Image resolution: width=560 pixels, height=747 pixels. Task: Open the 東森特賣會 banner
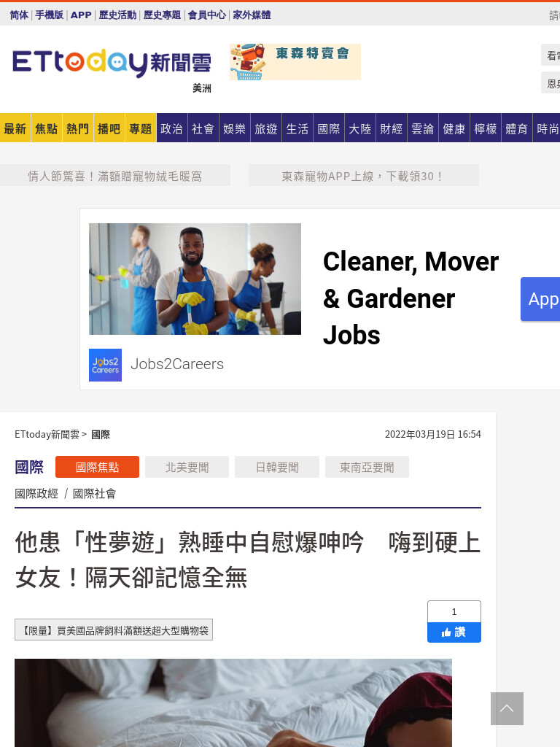pos(295,62)
